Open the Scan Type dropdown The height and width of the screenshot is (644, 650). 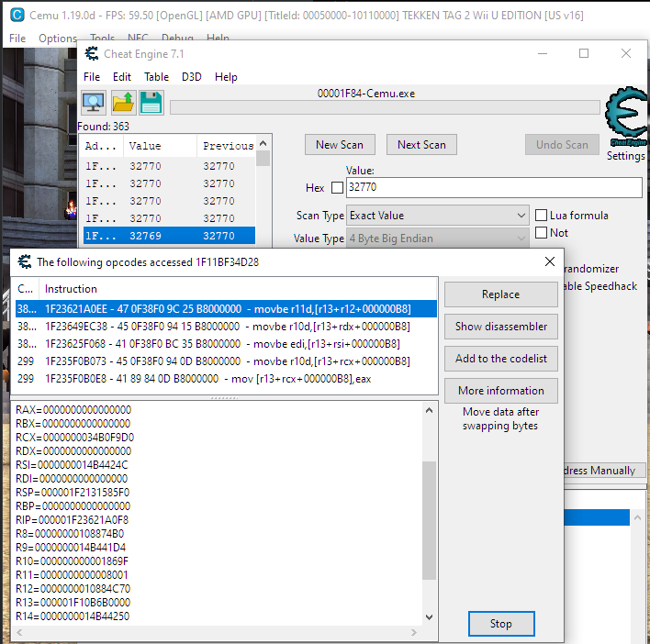point(437,216)
